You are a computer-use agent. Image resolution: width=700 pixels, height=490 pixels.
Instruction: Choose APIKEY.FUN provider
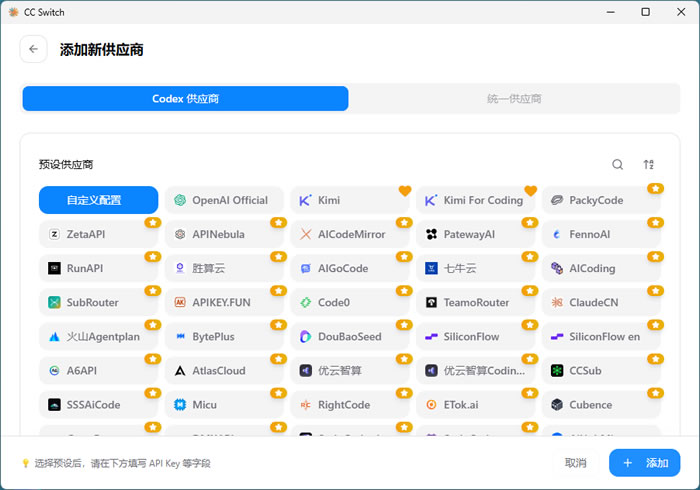(224, 303)
